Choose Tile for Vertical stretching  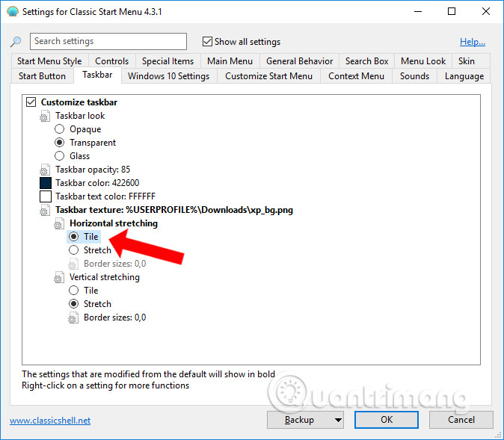click(x=73, y=291)
